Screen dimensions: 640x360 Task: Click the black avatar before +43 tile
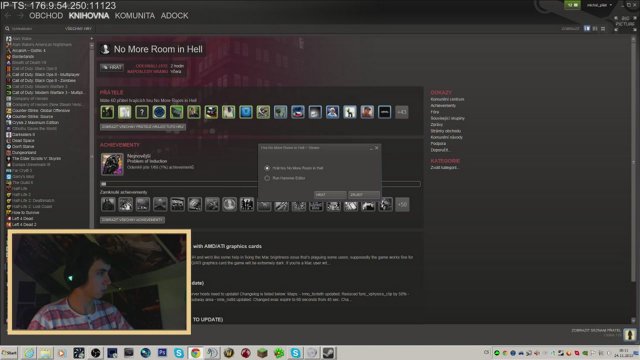[x=384, y=112]
